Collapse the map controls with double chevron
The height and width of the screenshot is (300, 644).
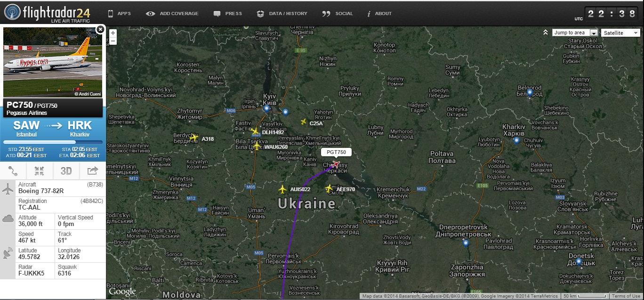(x=546, y=32)
